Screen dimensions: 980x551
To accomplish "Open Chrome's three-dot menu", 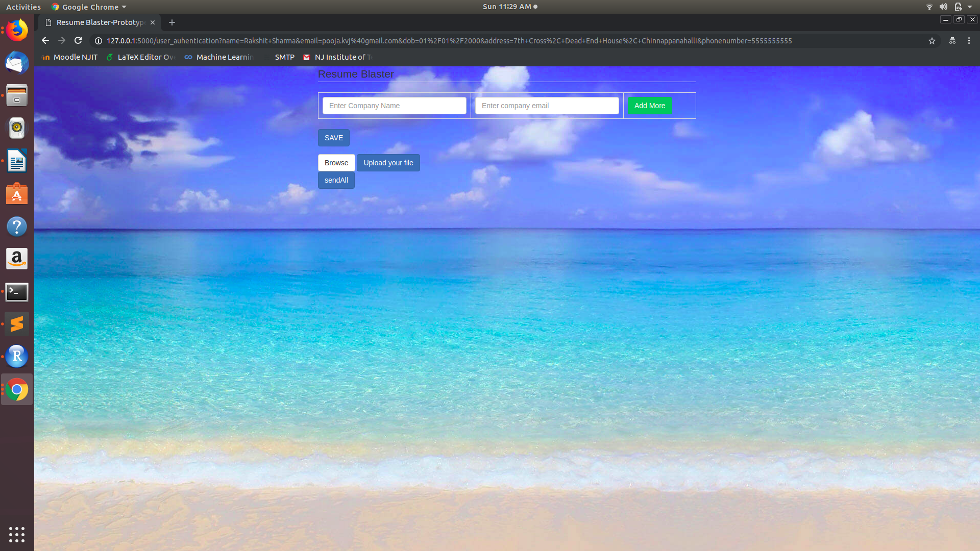I will click(x=969, y=41).
